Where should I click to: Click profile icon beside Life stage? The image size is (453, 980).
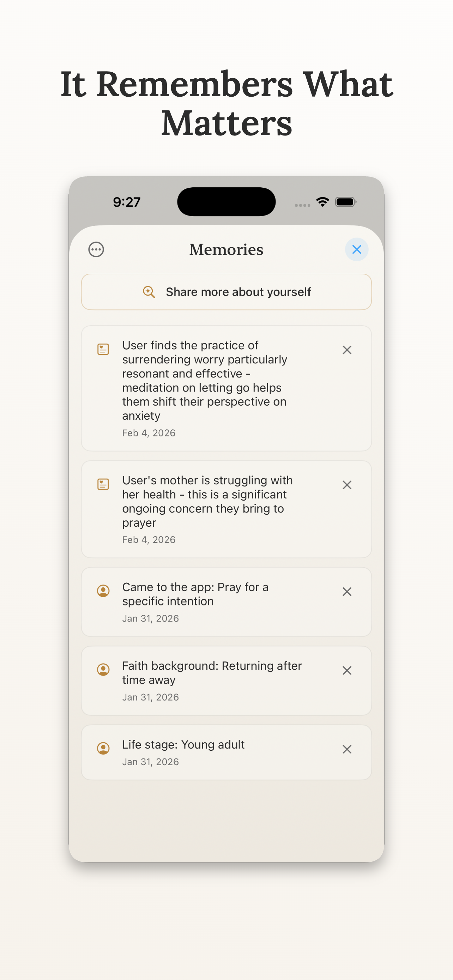tap(103, 748)
